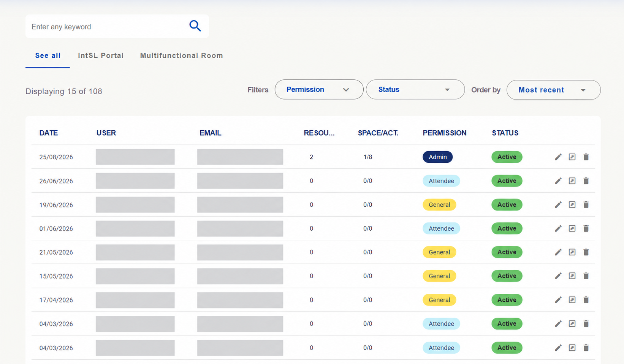Image resolution: width=624 pixels, height=364 pixels.
Task: Click the PERMISSION column header
Action: coord(445,133)
